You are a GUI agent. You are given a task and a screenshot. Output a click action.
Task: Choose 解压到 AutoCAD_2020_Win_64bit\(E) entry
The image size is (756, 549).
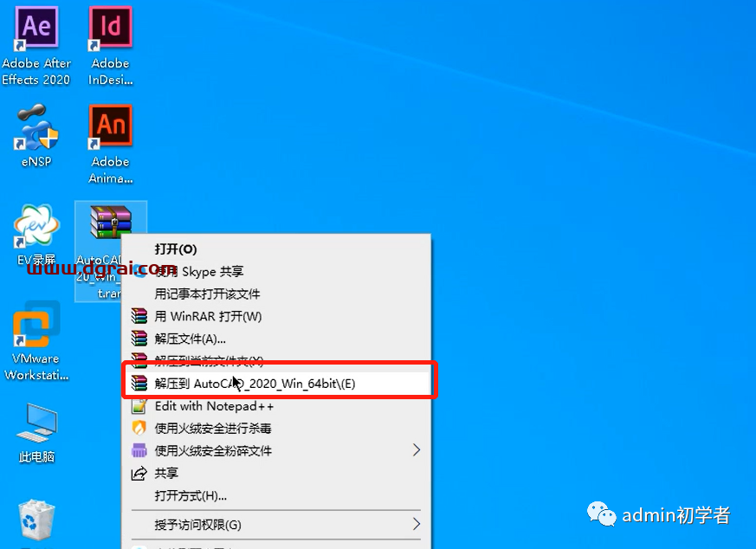275,384
